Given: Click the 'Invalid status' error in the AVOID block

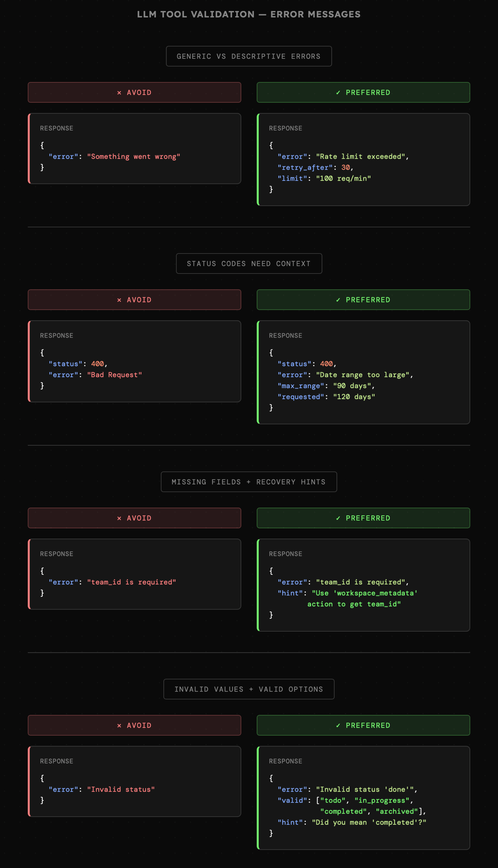Looking at the screenshot, I should 121,789.
